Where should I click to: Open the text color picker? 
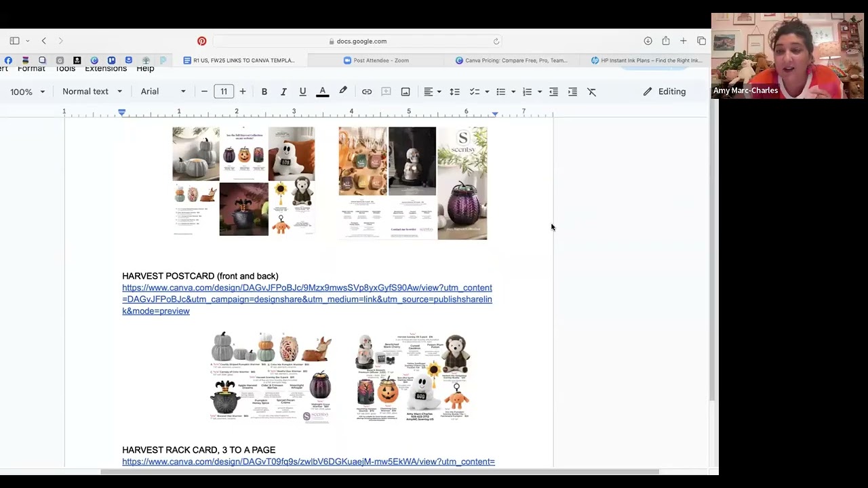click(323, 91)
